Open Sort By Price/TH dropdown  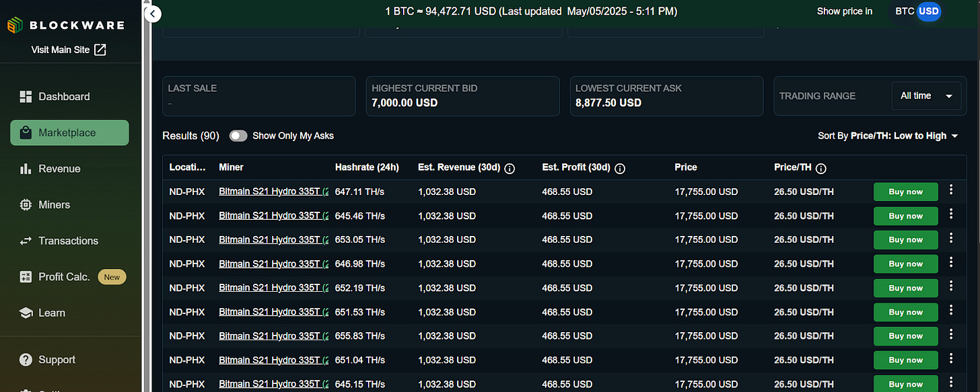coord(888,136)
